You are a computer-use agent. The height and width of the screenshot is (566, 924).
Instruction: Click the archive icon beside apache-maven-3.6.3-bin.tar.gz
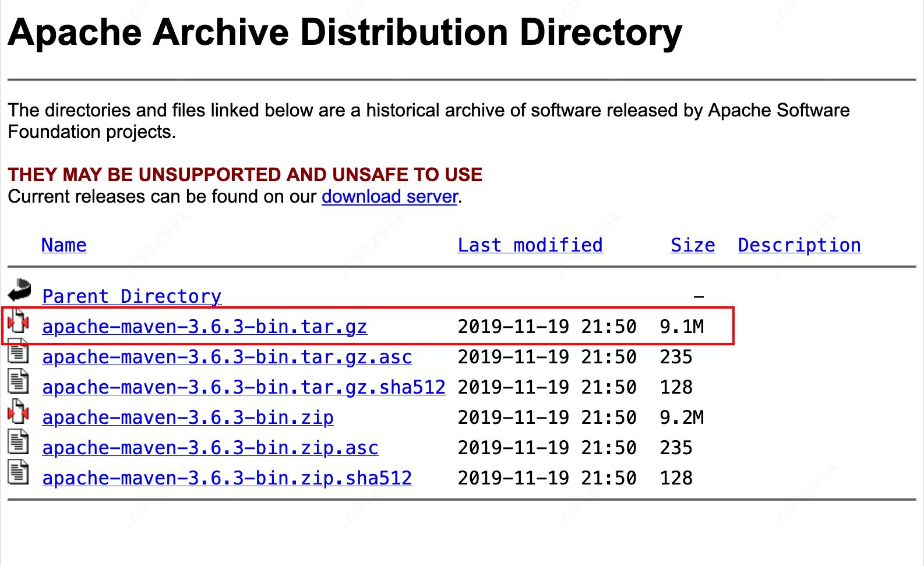18,321
